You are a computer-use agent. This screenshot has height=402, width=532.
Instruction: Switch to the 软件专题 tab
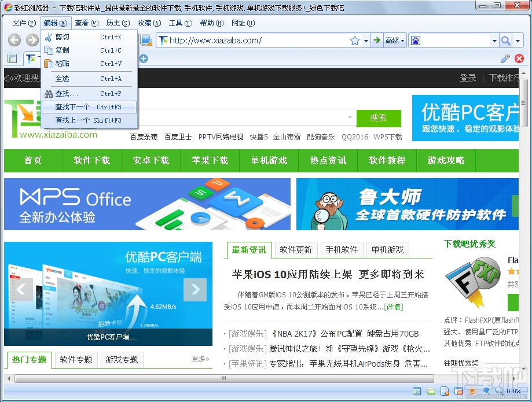point(76,360)
